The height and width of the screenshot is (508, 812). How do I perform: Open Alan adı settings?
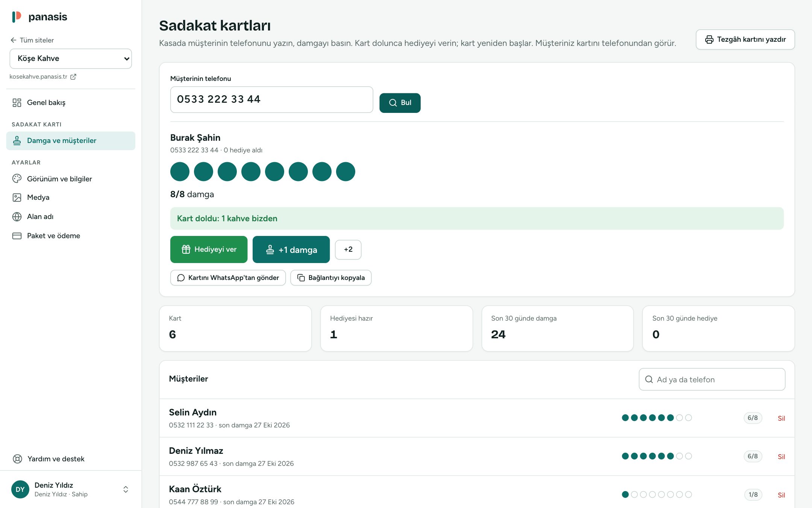pos(71,217)
